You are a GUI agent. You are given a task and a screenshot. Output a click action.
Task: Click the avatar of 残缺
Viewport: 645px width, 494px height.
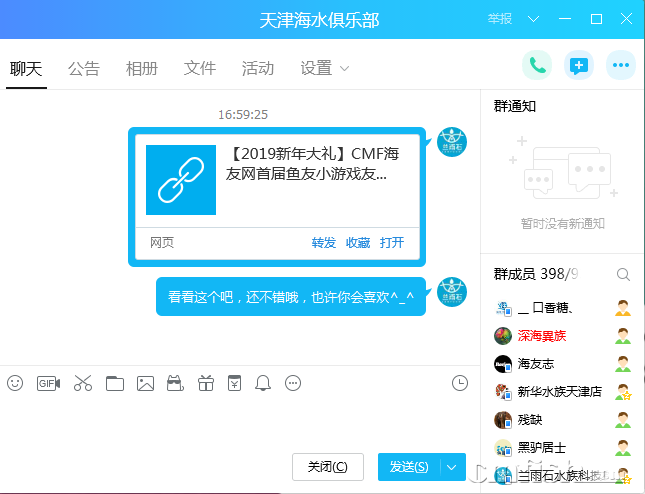pos(503,420)
